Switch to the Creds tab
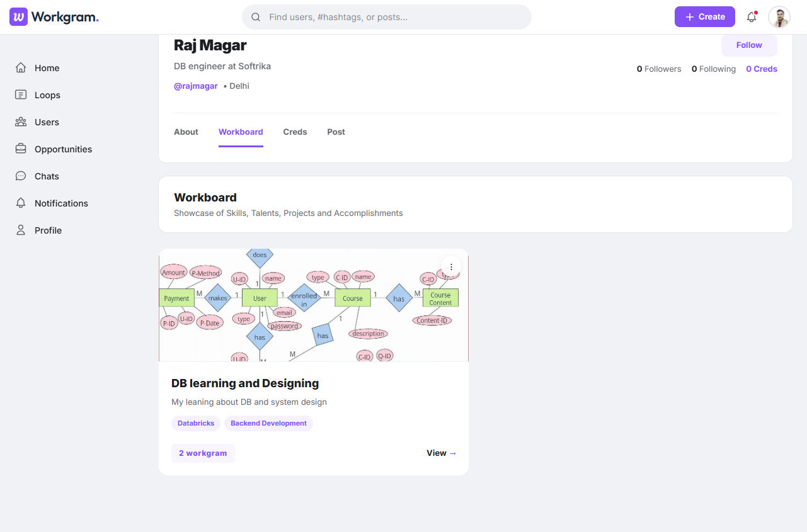Viewport: 807px width, 532px height. coord(295,132)
